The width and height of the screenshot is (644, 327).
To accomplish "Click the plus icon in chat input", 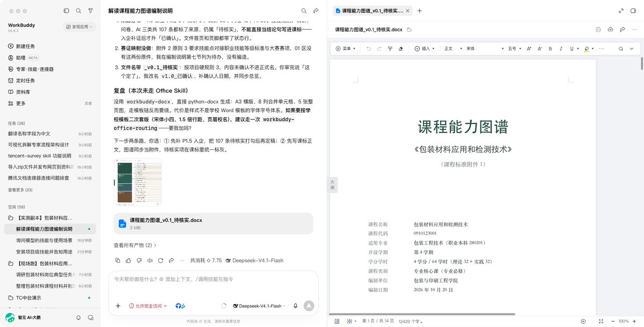I will [118, 306].
